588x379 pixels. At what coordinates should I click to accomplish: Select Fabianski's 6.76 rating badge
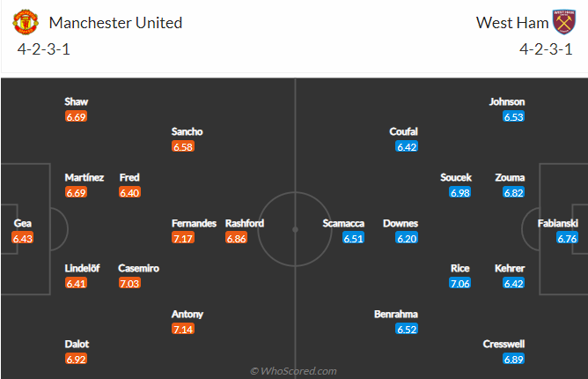click(x=568, y=238)
